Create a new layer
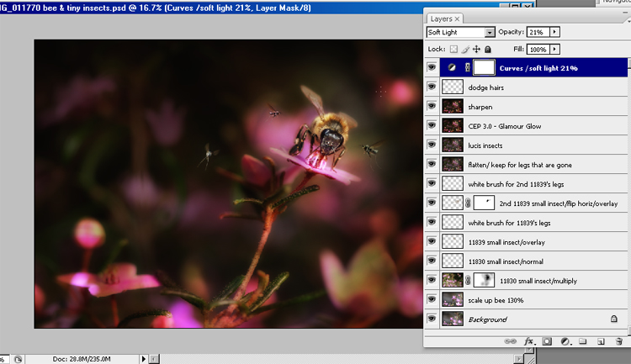The image size is (631, 364). 599,341
